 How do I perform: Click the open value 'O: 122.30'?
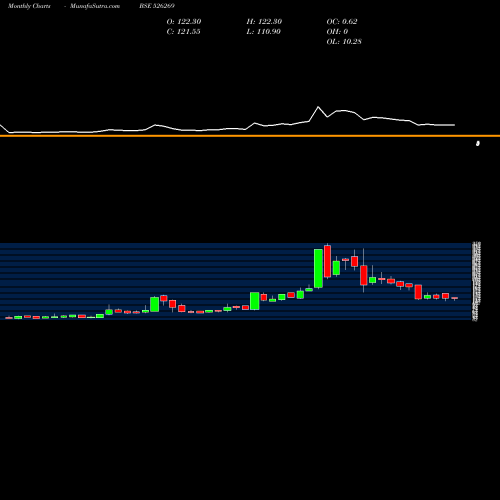pyautogui.click(x=184, y=22)
